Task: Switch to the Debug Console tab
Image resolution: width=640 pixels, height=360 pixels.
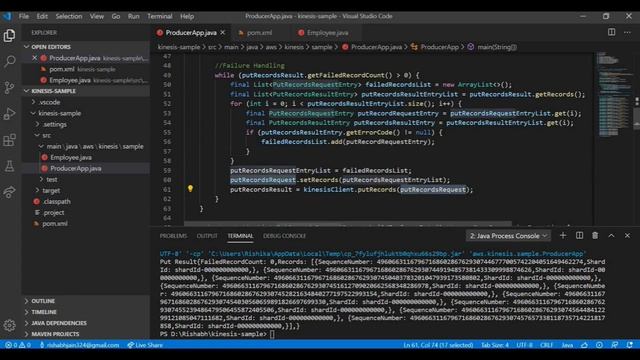Action: (x=284, y=236)
